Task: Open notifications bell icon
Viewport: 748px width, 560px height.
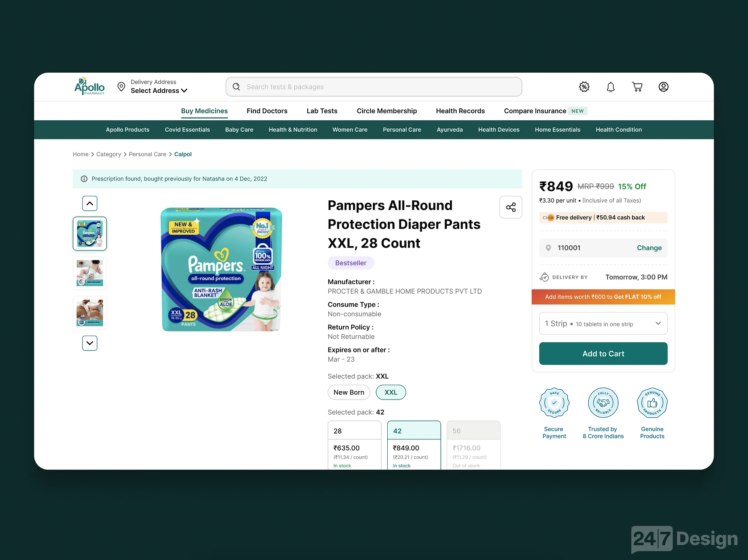Action: tap(611, 87)
